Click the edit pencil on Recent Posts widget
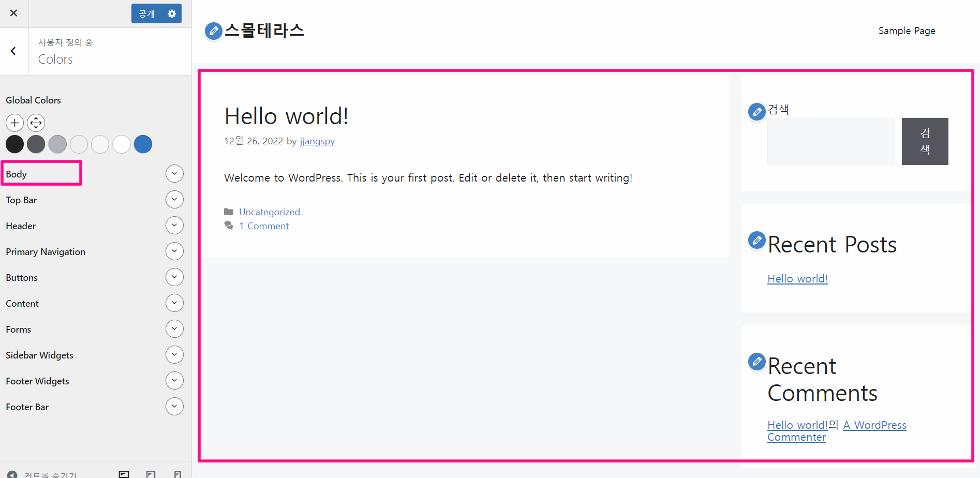 757,241
